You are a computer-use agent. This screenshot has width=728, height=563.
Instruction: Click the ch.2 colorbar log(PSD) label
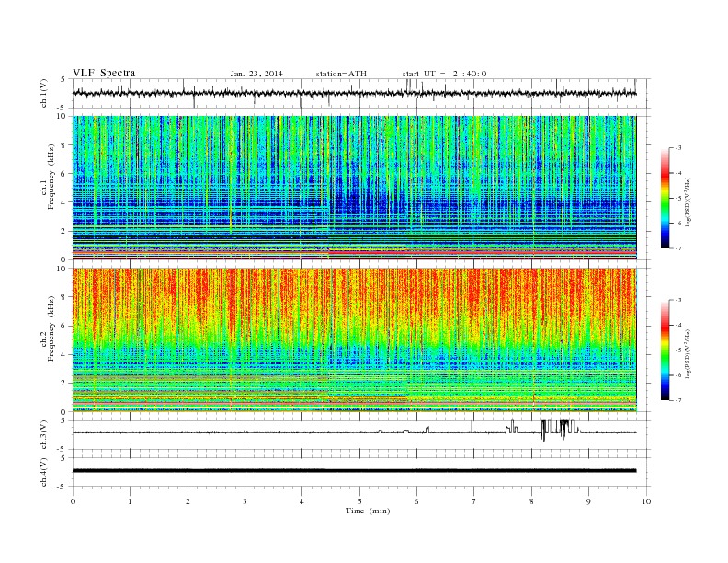click(x=688, y=352)
